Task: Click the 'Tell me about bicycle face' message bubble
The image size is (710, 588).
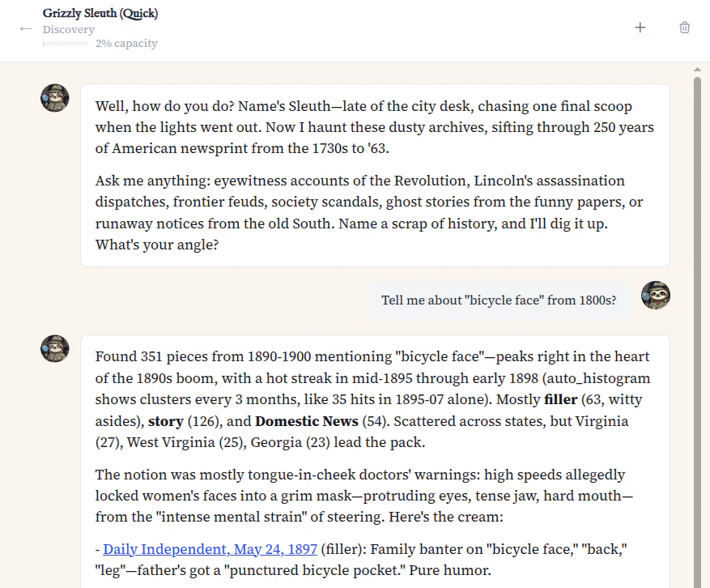Action: point(500,300)
